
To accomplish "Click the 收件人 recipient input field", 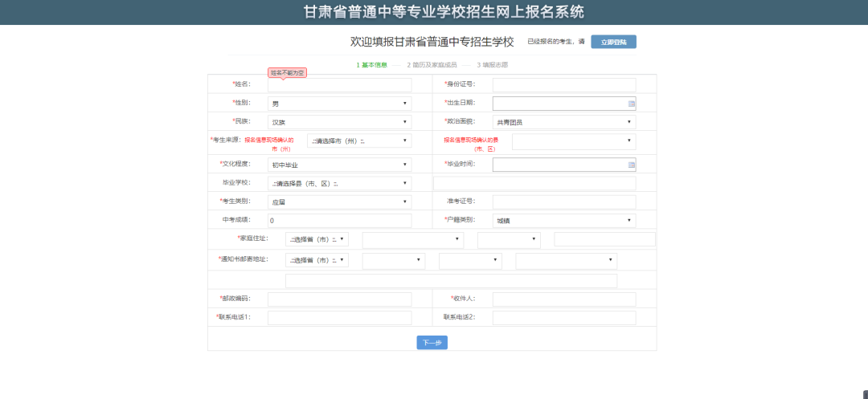I will 563,299.
